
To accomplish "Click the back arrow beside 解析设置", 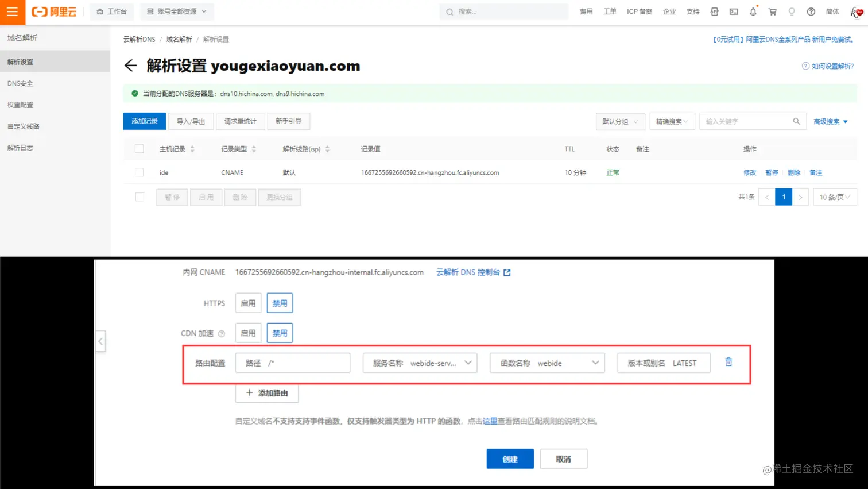I will [130, 66].
